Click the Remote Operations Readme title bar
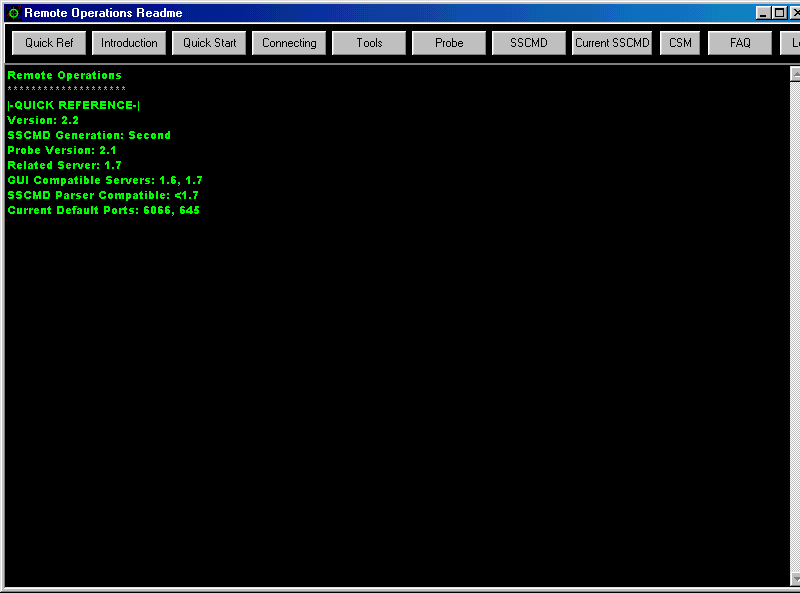This screenshot has height=593, width=800. click(400, 13)
